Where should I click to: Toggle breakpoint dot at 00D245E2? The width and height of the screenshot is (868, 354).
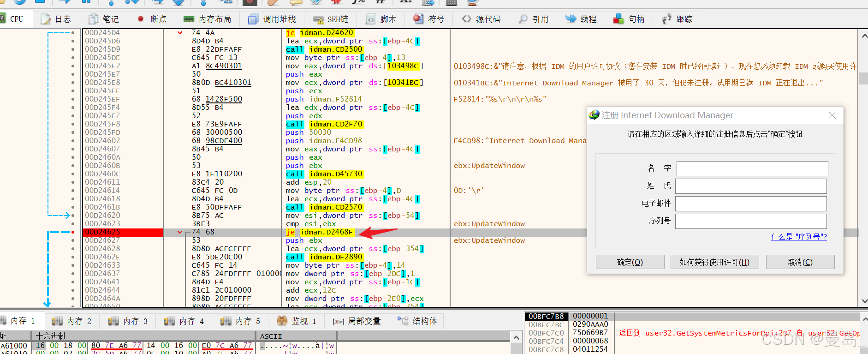[x=73, y=66]
